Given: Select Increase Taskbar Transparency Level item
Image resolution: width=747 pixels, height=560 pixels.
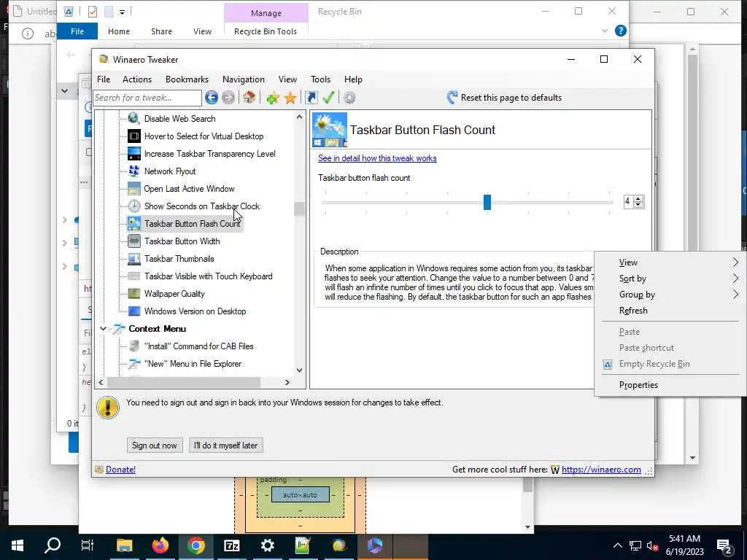Looking at the screenshot, I should 209,154.
